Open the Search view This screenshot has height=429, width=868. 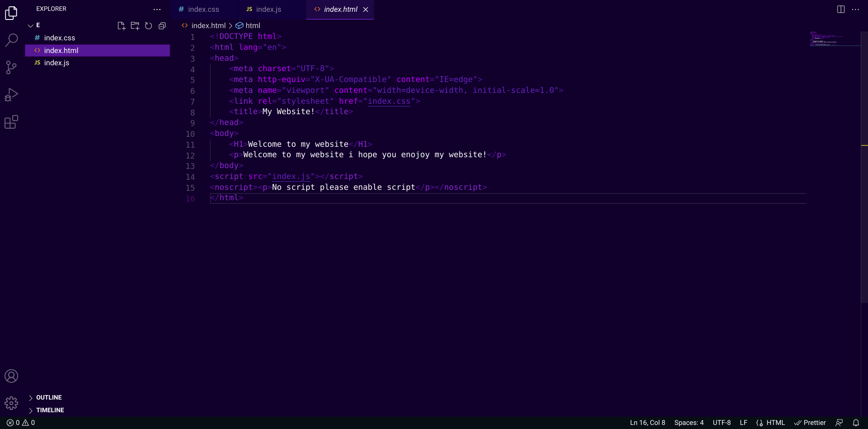pyautogui.click(x=11, y=40)
